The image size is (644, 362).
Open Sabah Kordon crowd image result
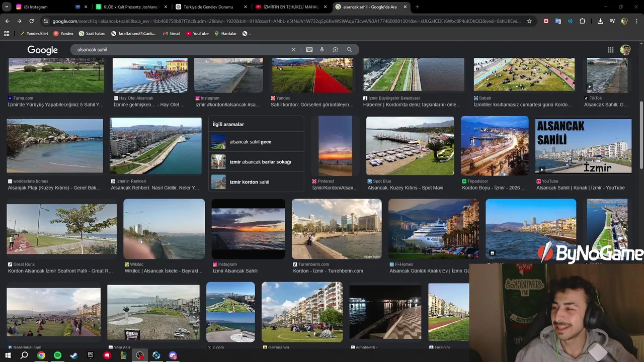pos(524,74)
